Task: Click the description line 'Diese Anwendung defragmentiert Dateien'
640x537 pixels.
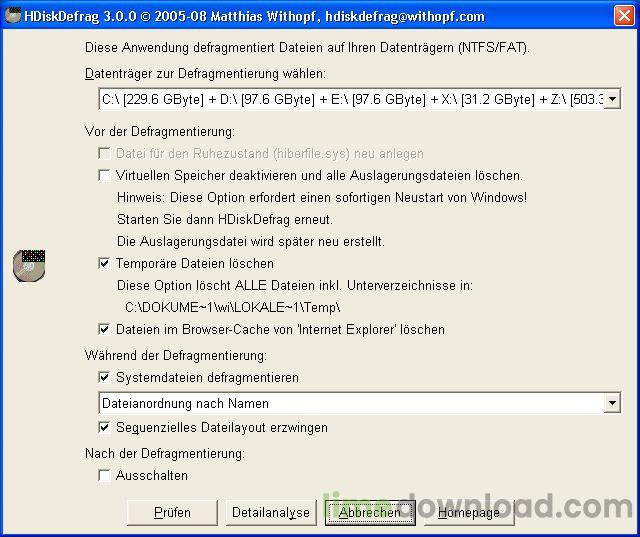Action: (307, 48)
